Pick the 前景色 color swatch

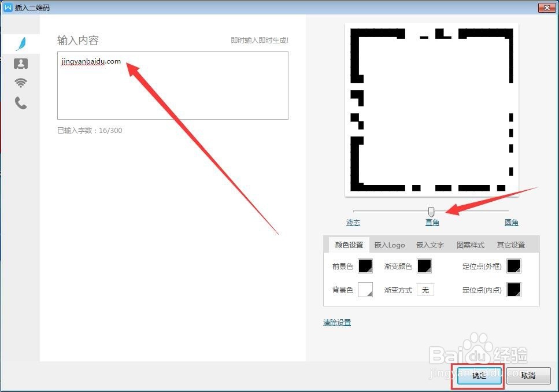click(x=365, y=266)
